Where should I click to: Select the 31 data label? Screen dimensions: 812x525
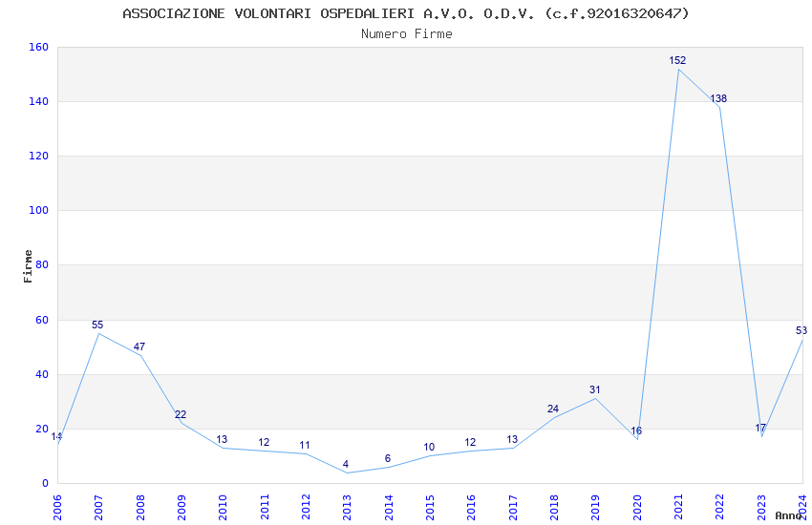[x=594, y=389]
